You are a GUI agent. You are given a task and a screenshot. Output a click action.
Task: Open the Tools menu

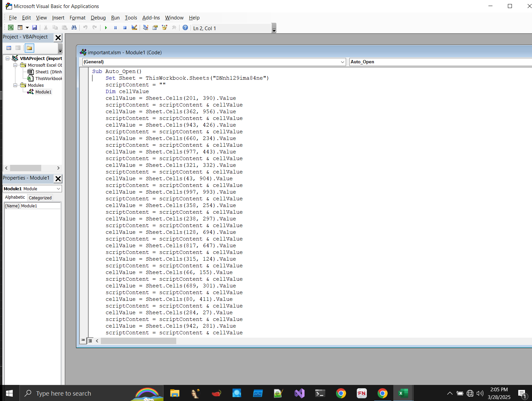pos(131,18)
